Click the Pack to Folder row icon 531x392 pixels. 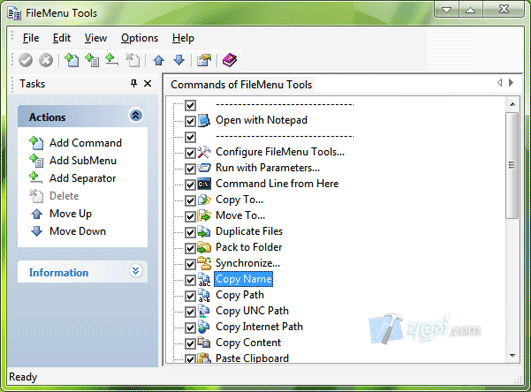204,247
